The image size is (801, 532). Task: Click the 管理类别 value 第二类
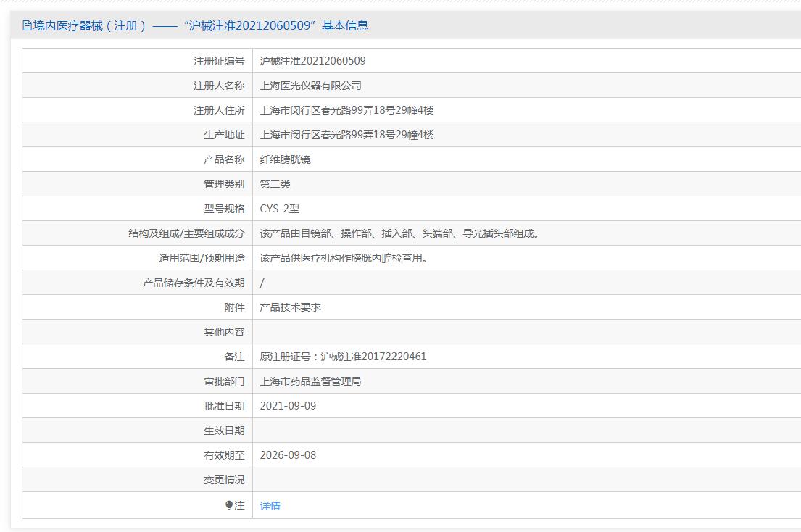tap(275, 184)
